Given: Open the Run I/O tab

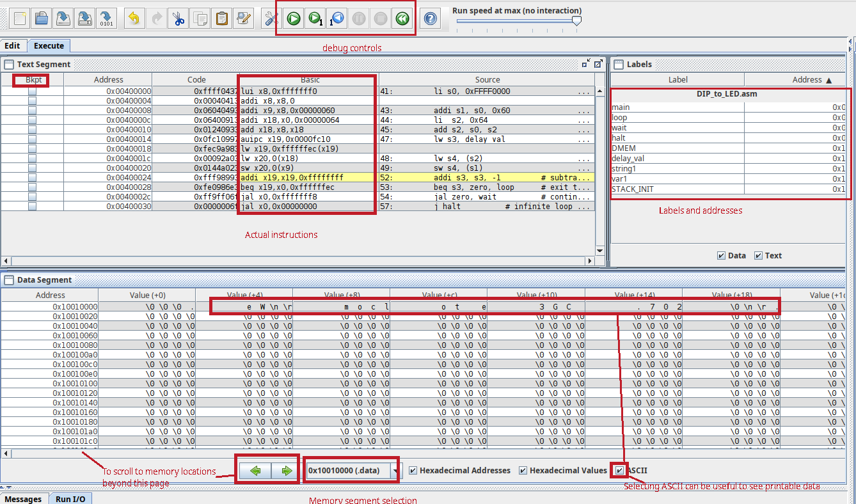Looking at the screenshot, I should (x=70, y=499).
